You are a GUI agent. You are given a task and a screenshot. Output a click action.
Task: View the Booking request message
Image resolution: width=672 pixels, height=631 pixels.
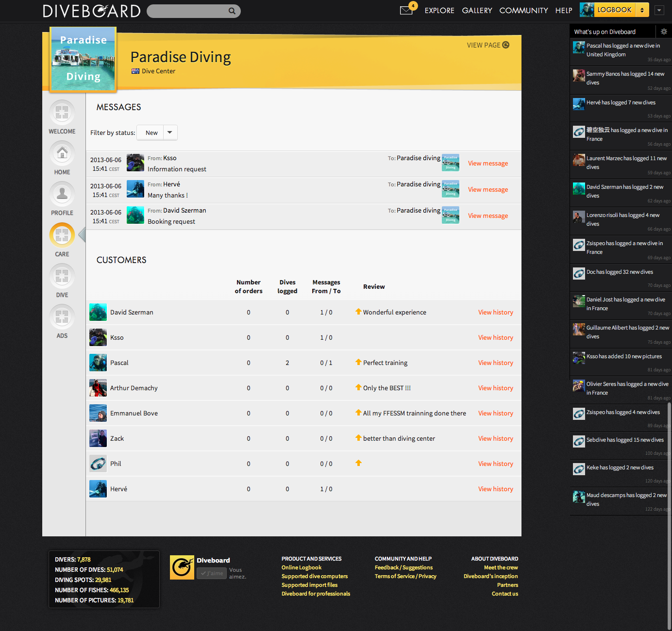pos(488,216)
